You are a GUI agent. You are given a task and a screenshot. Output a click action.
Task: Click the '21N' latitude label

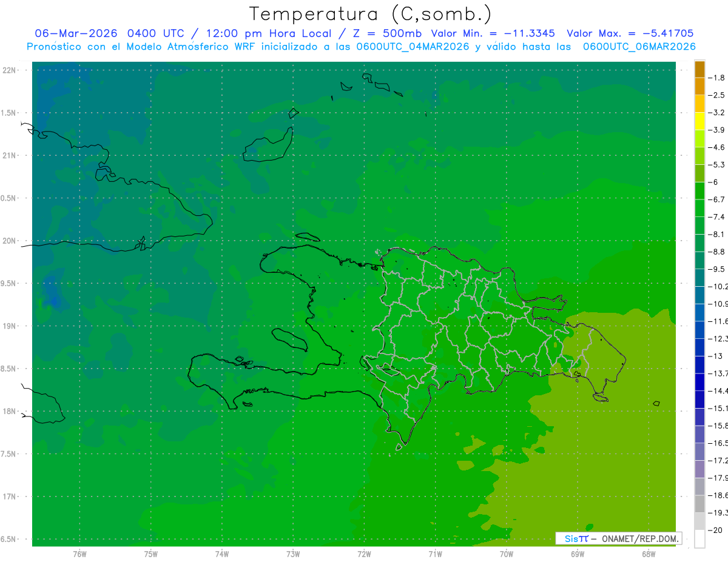(x=10, y=155)
